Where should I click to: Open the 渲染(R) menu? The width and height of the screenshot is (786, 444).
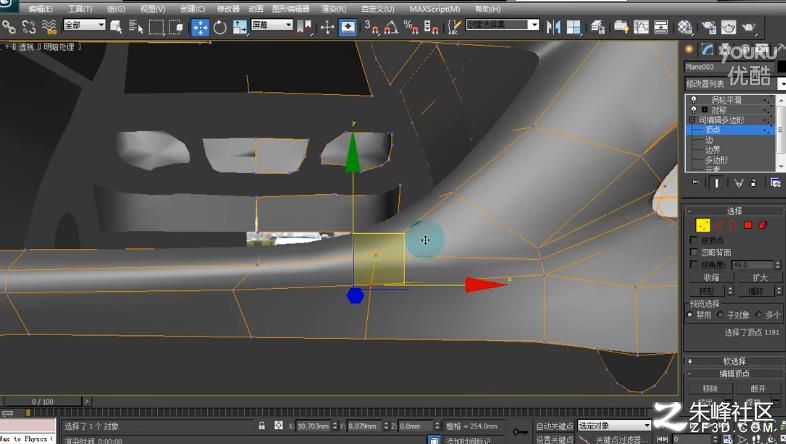click(x=333, y=9)
